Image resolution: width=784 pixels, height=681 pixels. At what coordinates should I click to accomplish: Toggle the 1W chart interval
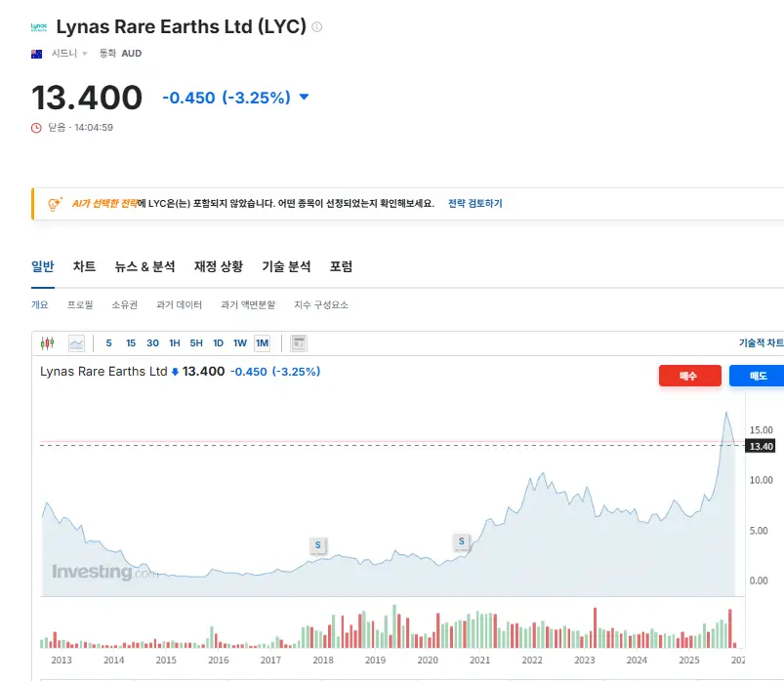240,342
